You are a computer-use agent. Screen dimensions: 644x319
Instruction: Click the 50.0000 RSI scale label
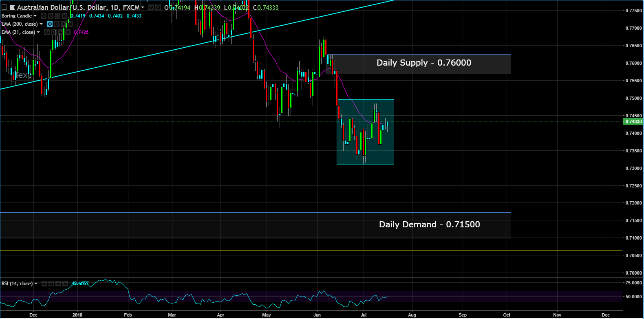tap(634, 297)
